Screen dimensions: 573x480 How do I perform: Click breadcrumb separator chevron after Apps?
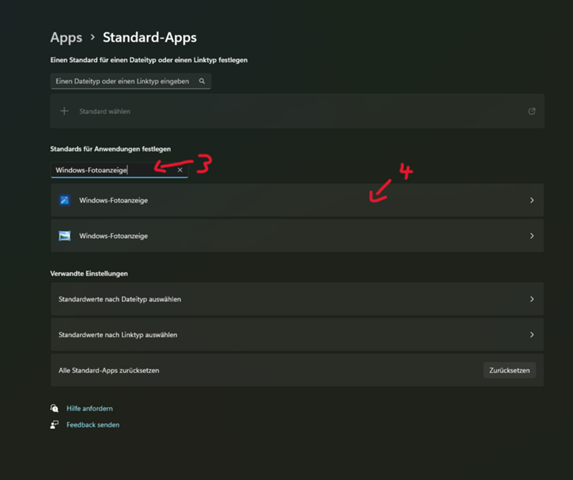click(x=93, y=37)
